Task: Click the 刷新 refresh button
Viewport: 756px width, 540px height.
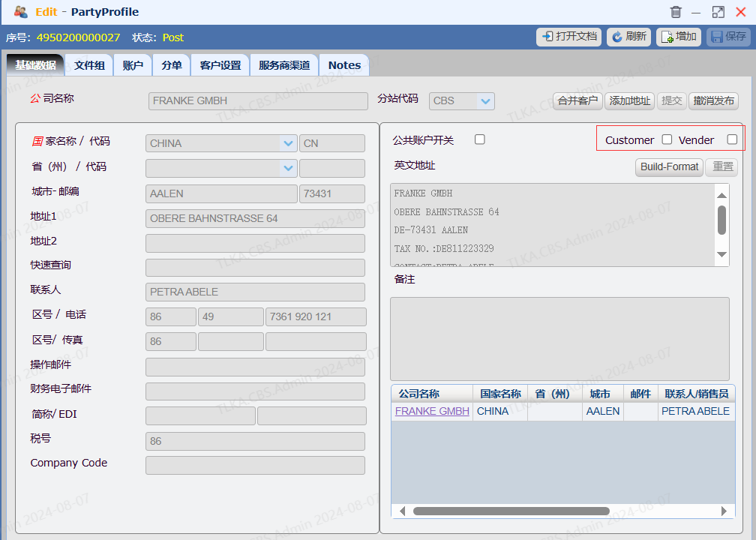Action: click(x=628, y=37)
